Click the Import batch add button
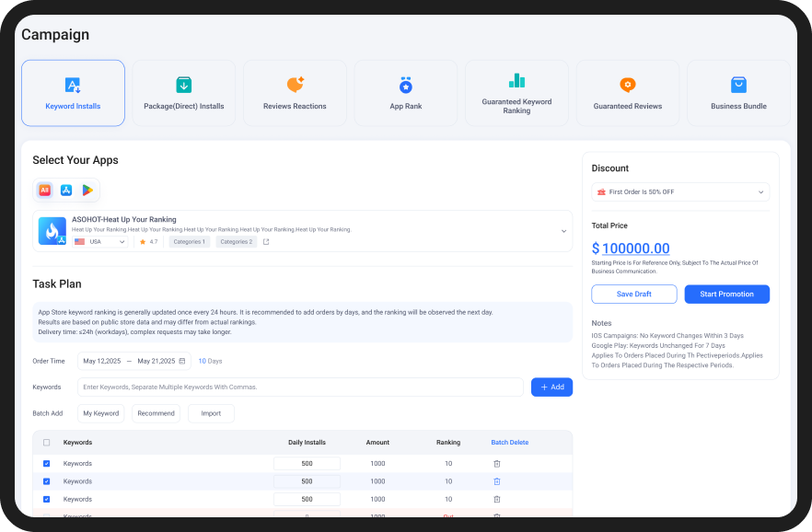Viewport: 812px width, 532px height. click(x=211, y=413)
